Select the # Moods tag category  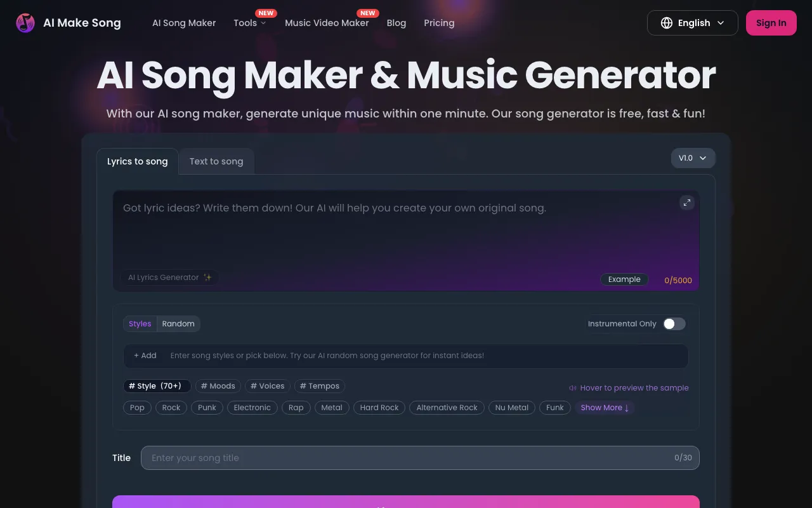(218, 386)
